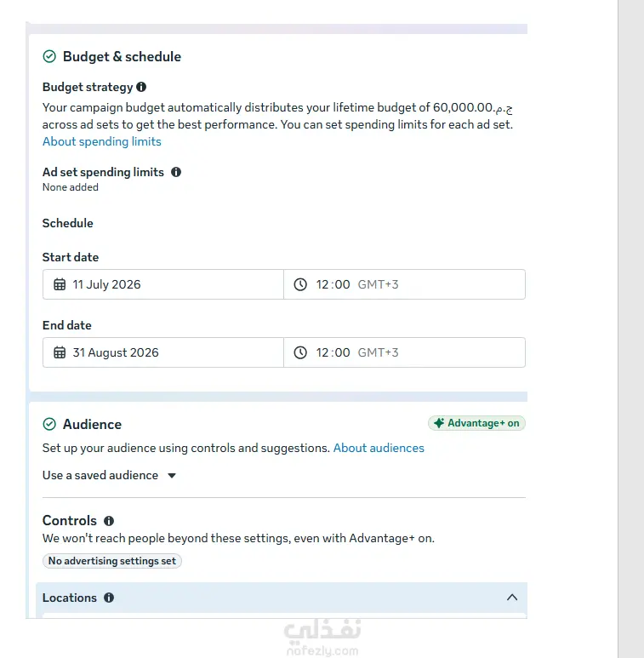644x658 pixels.
Task: Edit the end time 12:00 field
Action: click(x=404, y=352)
